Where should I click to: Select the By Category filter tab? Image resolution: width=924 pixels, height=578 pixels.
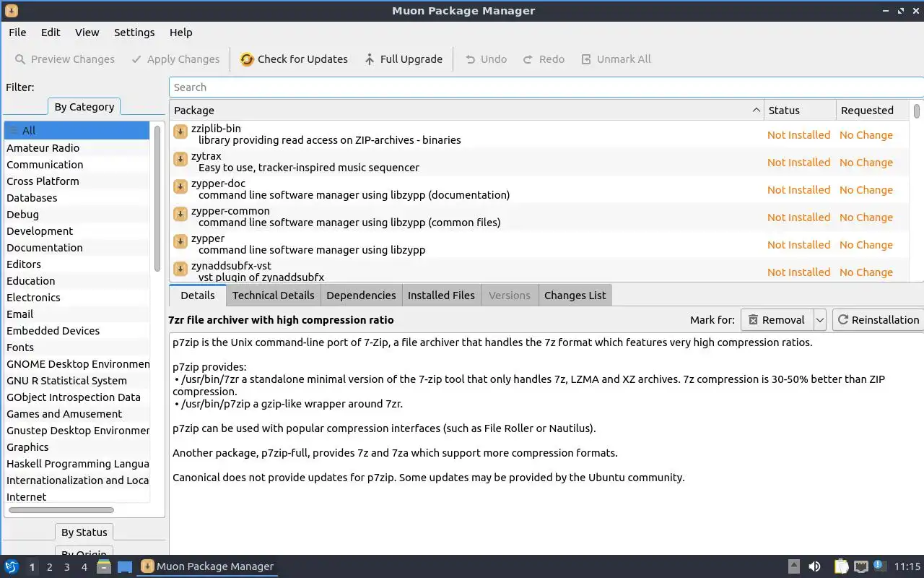[x=84, y=107]
